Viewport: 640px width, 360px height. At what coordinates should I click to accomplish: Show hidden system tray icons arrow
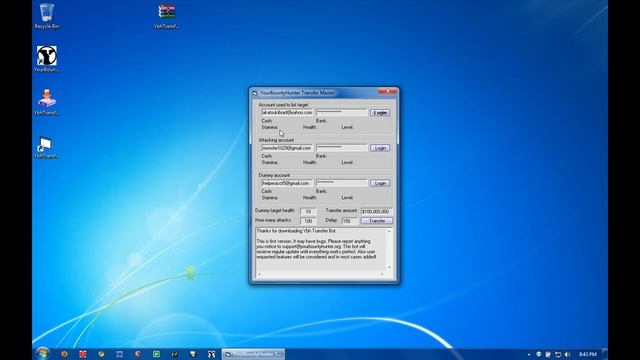pos(529,354)
